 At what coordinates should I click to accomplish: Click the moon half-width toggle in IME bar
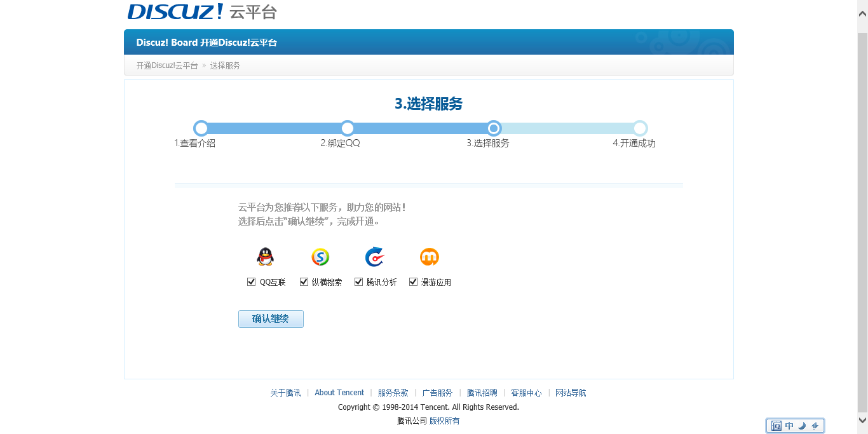pos(802,426)
